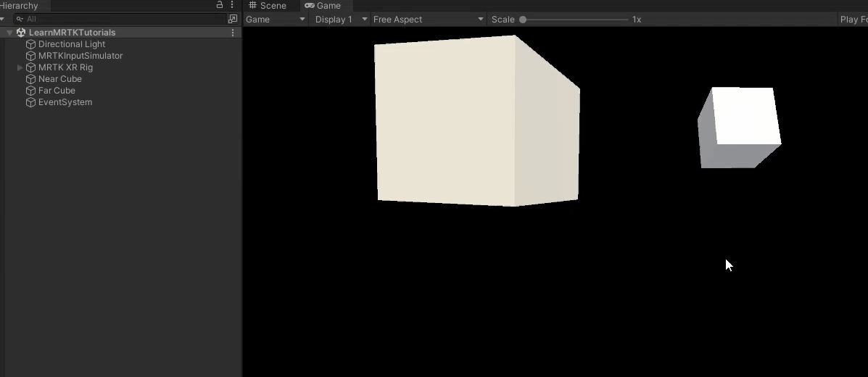
Task: Click the cube icon beside MRTKInputSimulator
Action: click(x=30, y=56)
